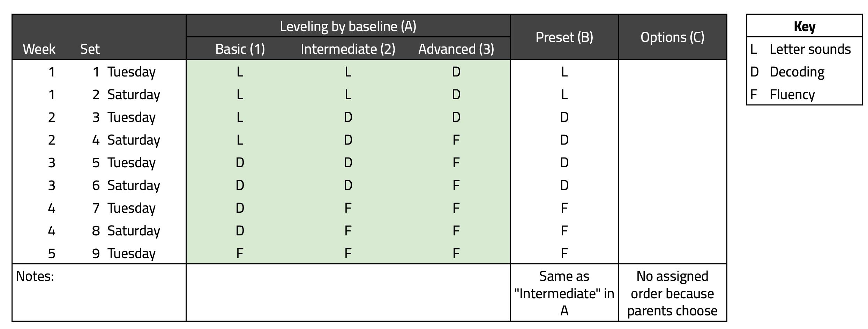Image resolution: width=868 pixels, height=329 pixels.
Task: Click the 'Key' legend title
Action: [x=804, y=26]
